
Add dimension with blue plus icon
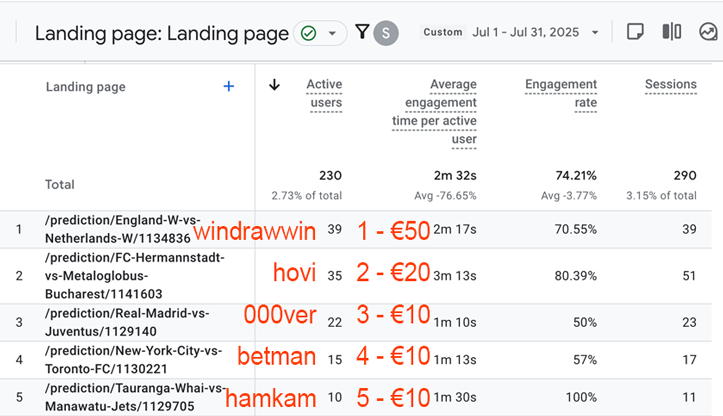pos(229,86)
